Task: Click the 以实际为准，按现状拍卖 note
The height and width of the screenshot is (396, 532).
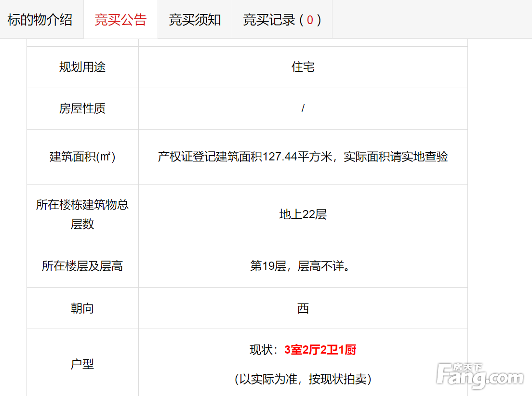Action: pos(303,379)
